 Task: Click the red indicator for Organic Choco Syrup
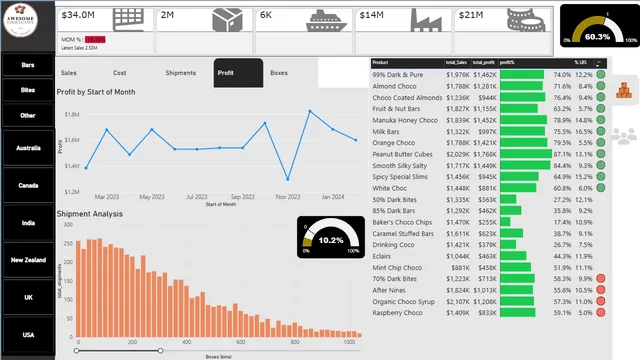(600, 301)
